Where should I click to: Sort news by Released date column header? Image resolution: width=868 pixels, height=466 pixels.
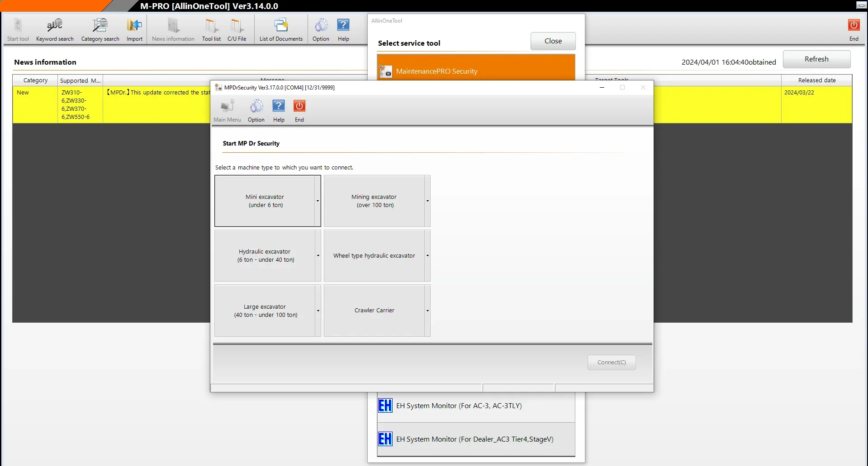816,80
